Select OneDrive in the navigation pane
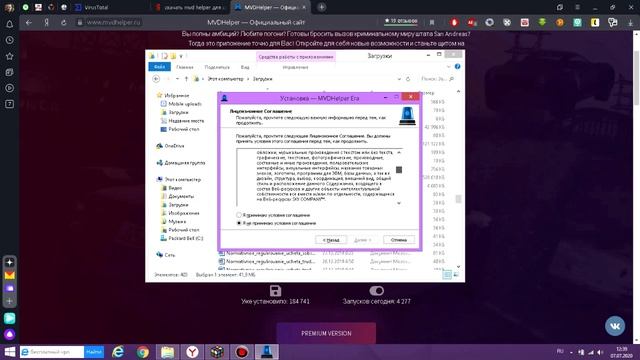 174,146
